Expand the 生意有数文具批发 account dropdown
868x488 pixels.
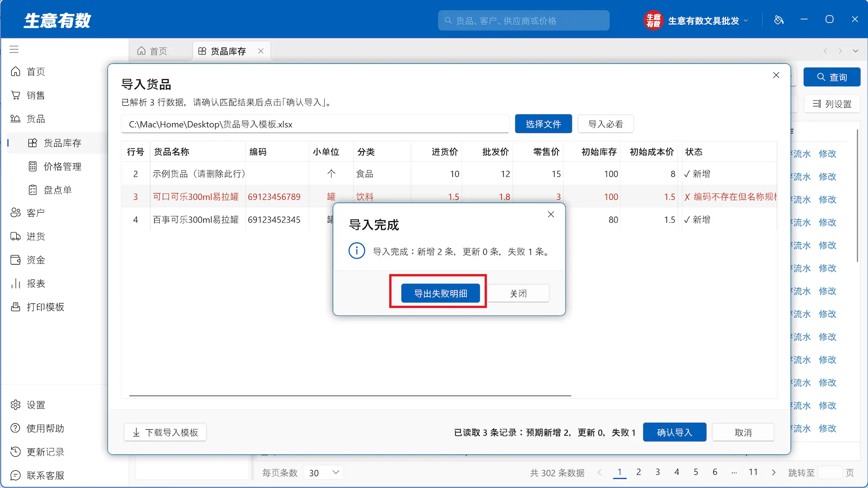746,21
